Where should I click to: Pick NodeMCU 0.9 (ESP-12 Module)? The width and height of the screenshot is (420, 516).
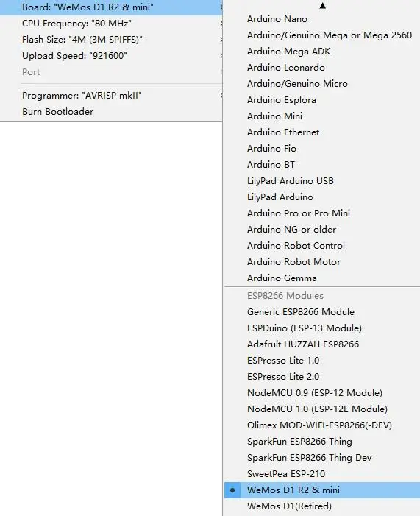tap(322, 392)
